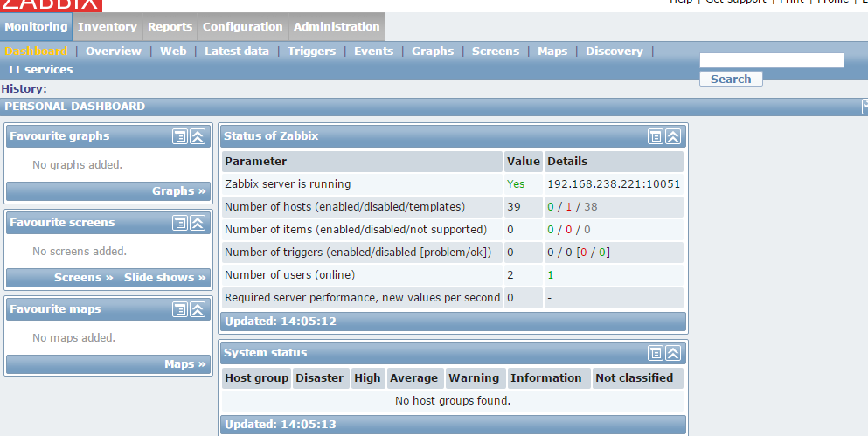The height and width of the screenshot is (436, 868).
Task: Click the Warning column header
Action: (x=476, y=378)
